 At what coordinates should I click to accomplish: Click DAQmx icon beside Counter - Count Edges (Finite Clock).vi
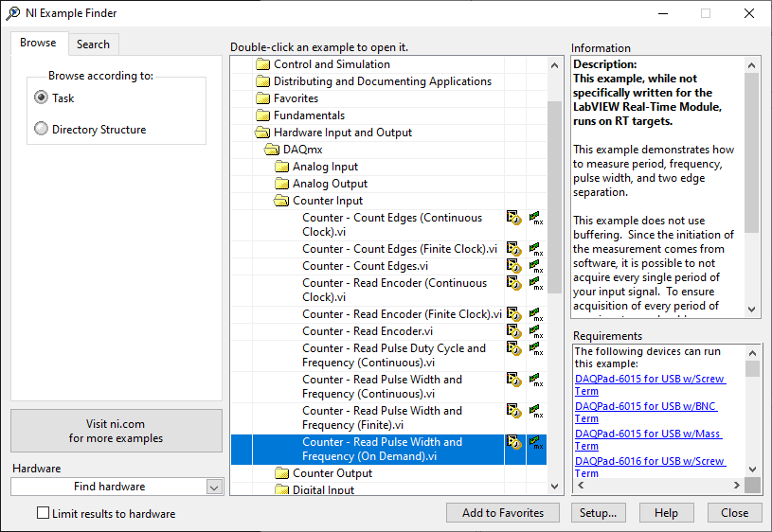tap(536, 249)
